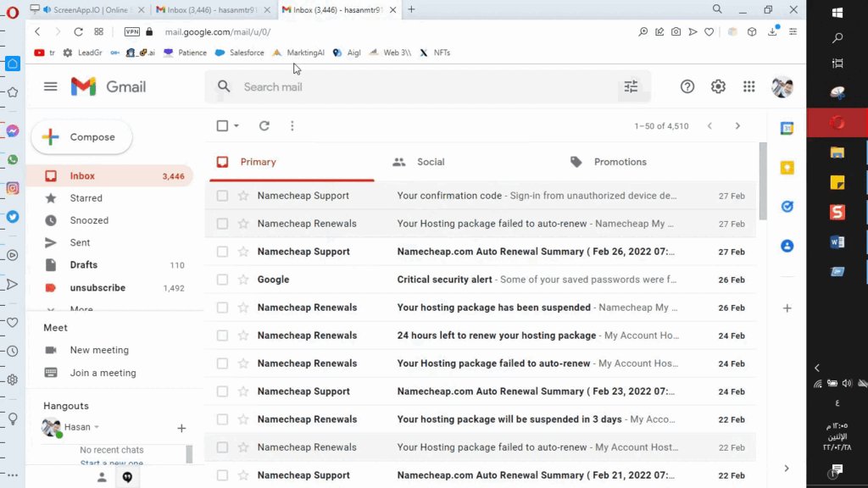Open a new browser tab
Image resolution: width=868 pixels, height=488 pixels.
click(411, 9)
